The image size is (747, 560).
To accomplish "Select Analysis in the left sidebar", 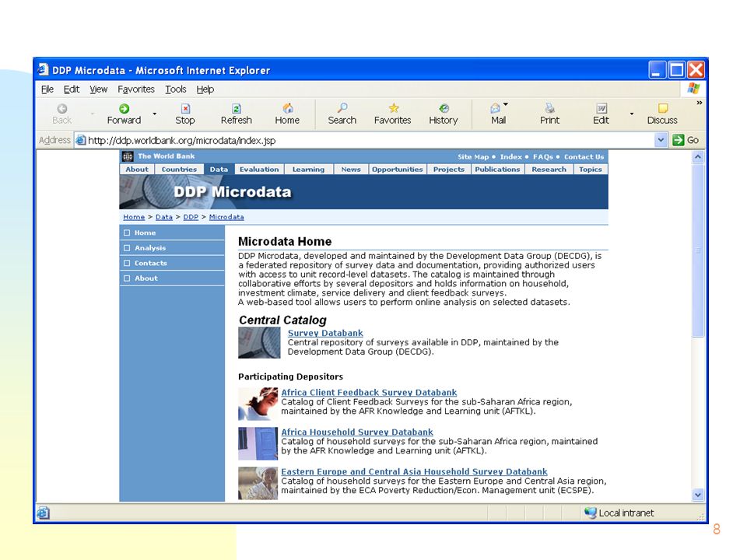I will [172, 247].
